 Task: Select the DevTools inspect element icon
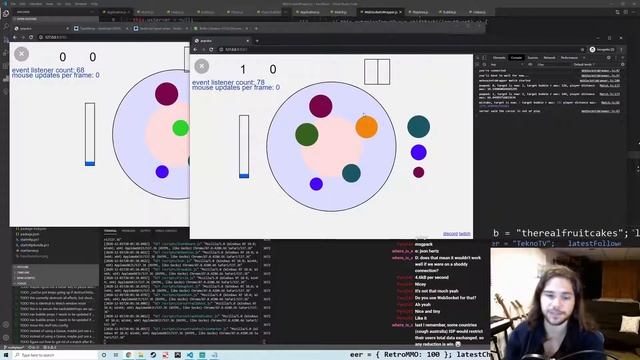click(478, 58)
